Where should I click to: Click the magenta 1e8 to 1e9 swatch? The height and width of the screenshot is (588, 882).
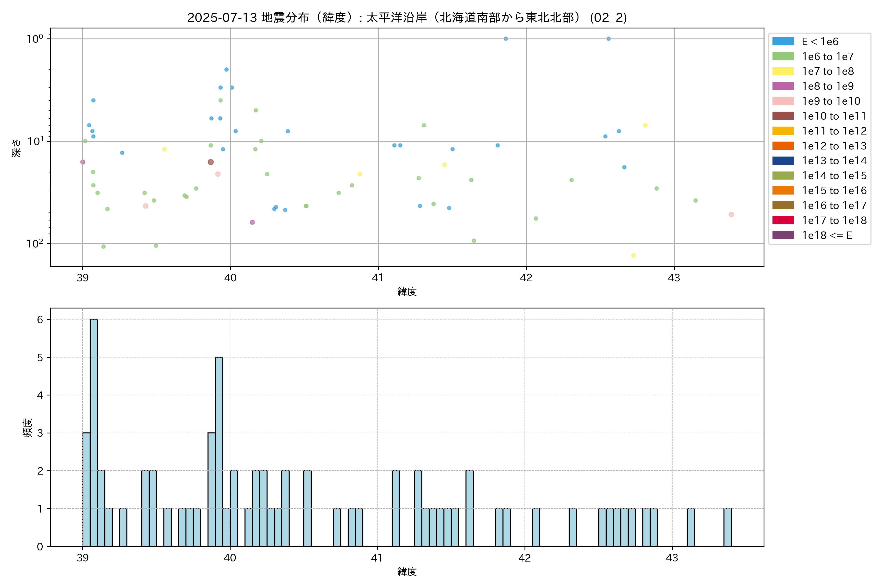pos(783,86)
